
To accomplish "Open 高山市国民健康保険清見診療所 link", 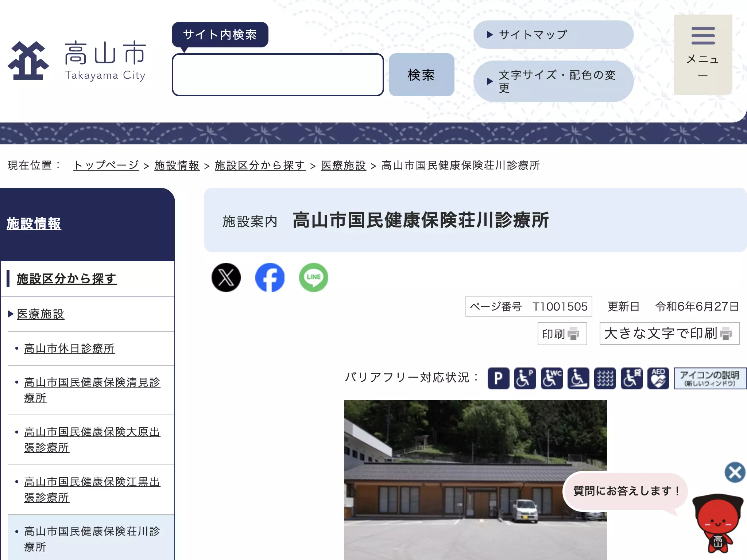I will (x=92, y=390).
